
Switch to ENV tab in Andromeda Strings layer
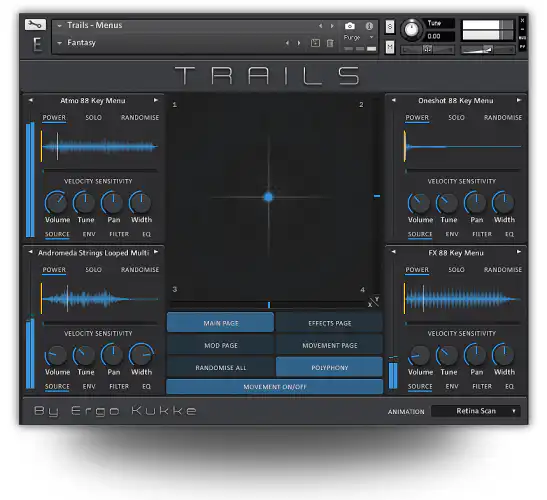click(x=89, y=386)
